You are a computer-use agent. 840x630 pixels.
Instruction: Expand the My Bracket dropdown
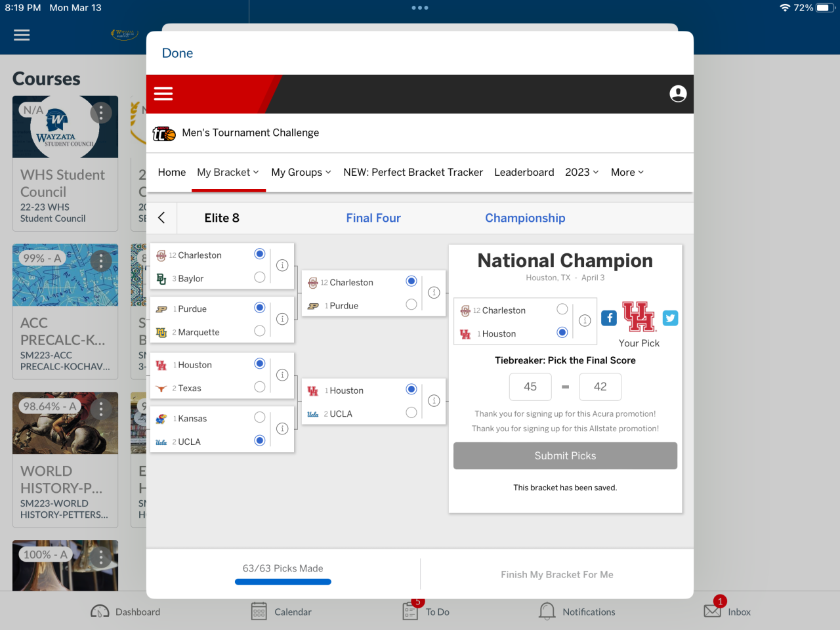(x=228, y=172)
